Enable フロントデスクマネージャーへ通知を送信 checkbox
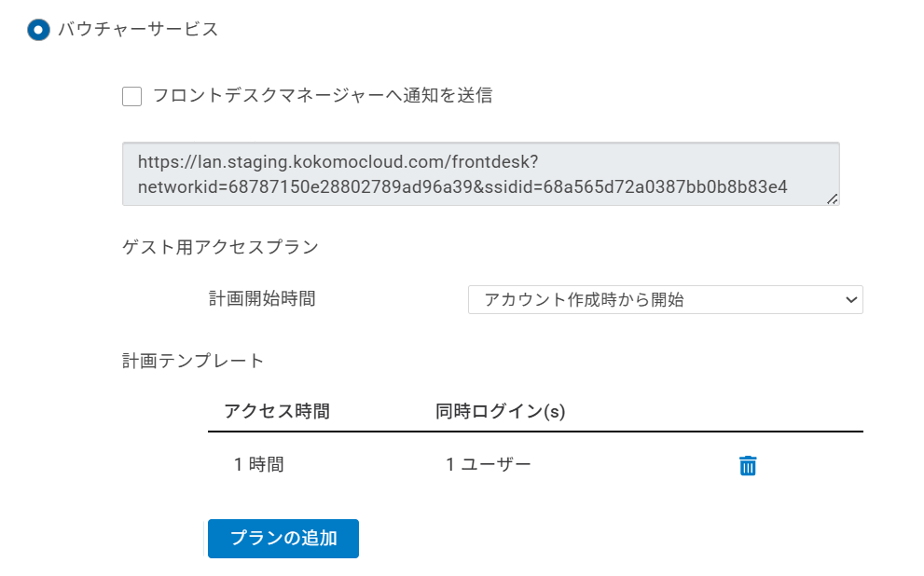Screen dimensions: 924x576 [131, 96]
